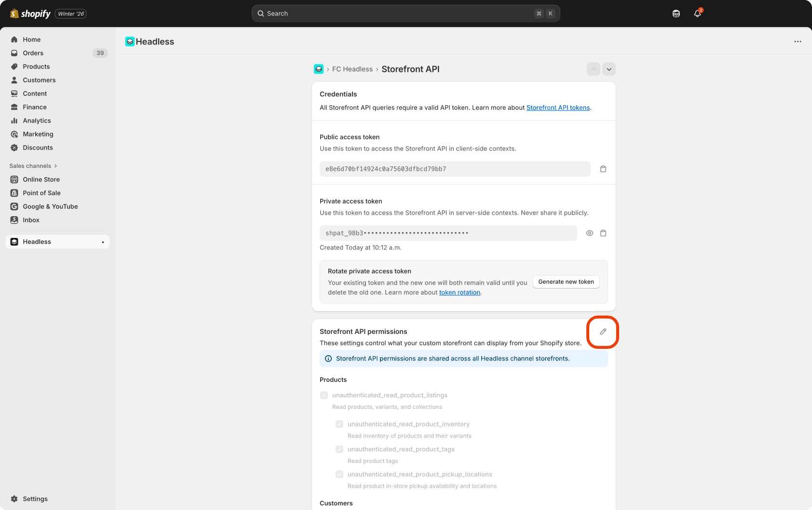Click the Marketing target icon

14,134
